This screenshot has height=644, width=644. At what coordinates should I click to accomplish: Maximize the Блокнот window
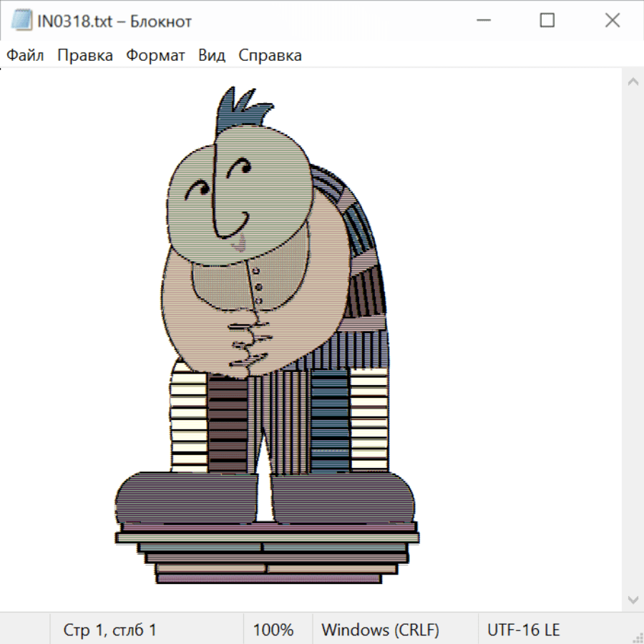(547, 21)
